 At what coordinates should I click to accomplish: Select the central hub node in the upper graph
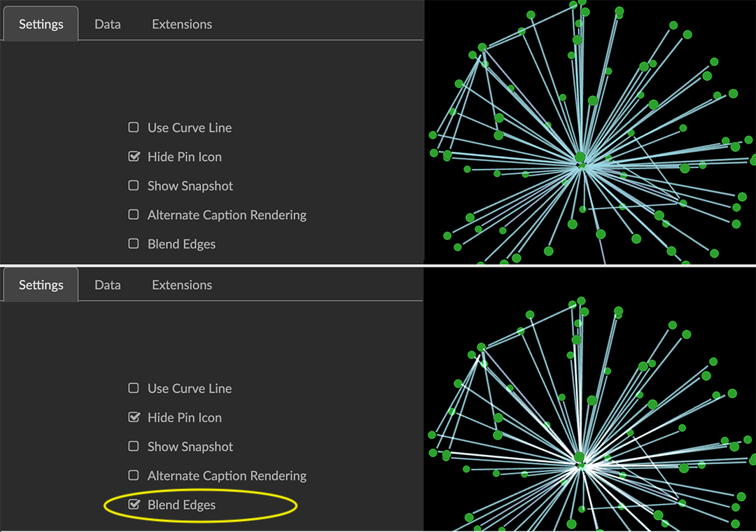coord(580,157)
